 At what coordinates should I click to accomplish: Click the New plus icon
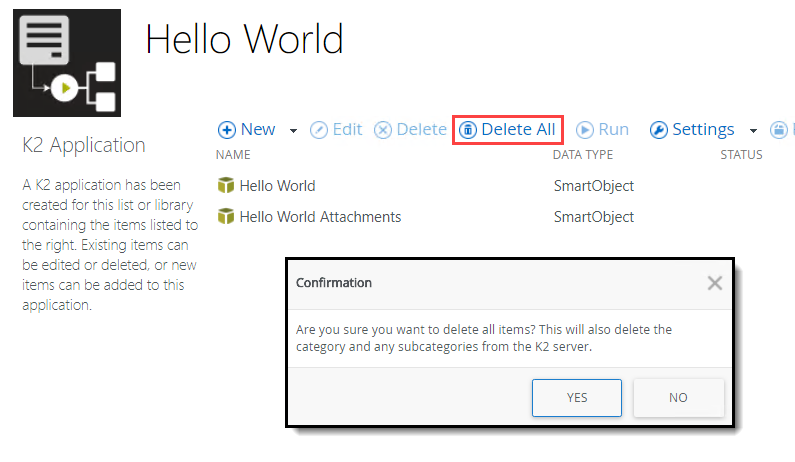[227, 130]
